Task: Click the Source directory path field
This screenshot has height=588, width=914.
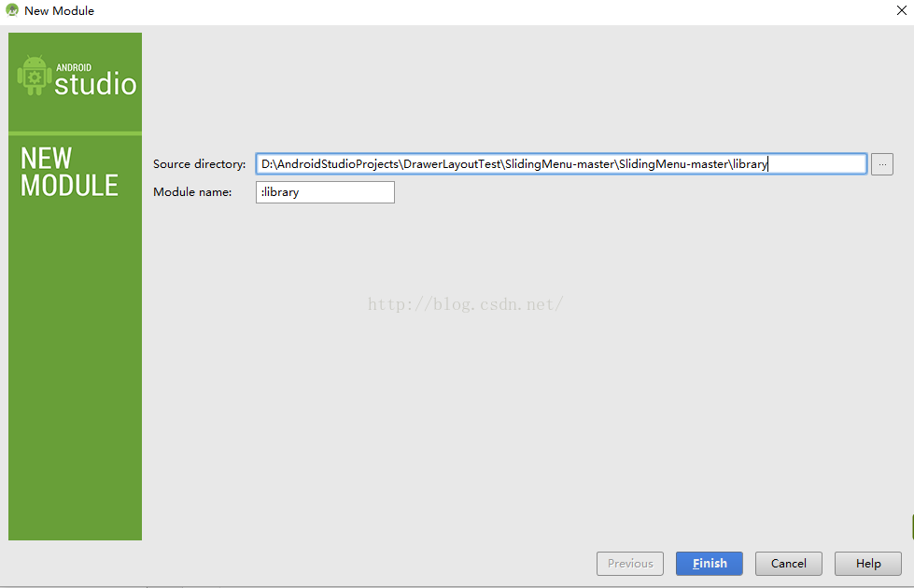Action: [x=561, y=163]
